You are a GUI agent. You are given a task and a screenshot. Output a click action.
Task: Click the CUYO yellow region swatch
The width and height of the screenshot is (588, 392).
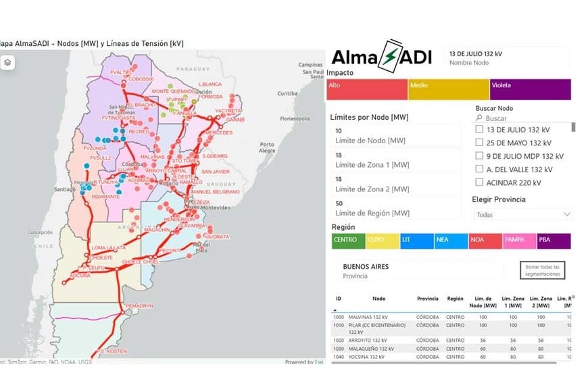pyautogui.click(x=382, y=240)
